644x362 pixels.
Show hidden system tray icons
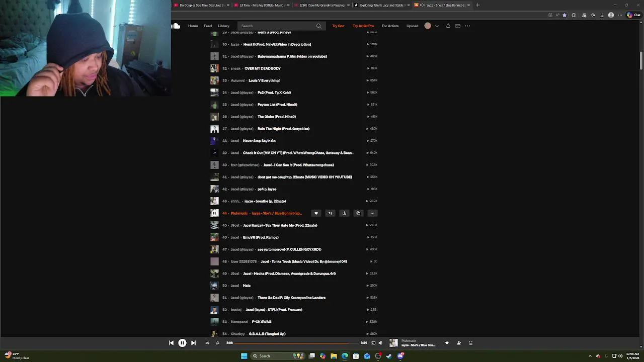coord(590,356)
